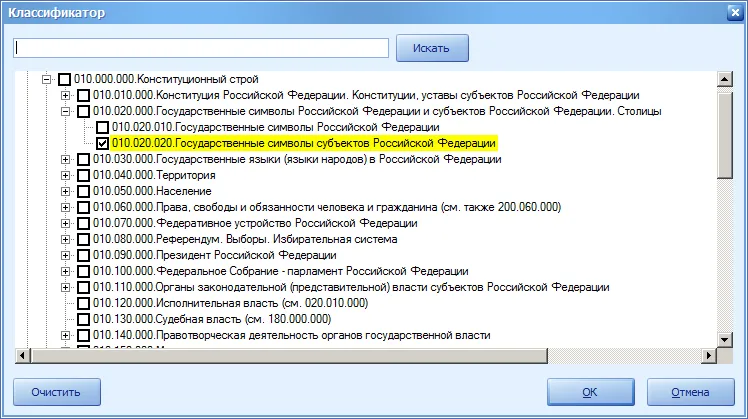Expand 010.030.000 Государственные языки node
Viewport: 748px width, 419px height.
[x=66, y=159]
